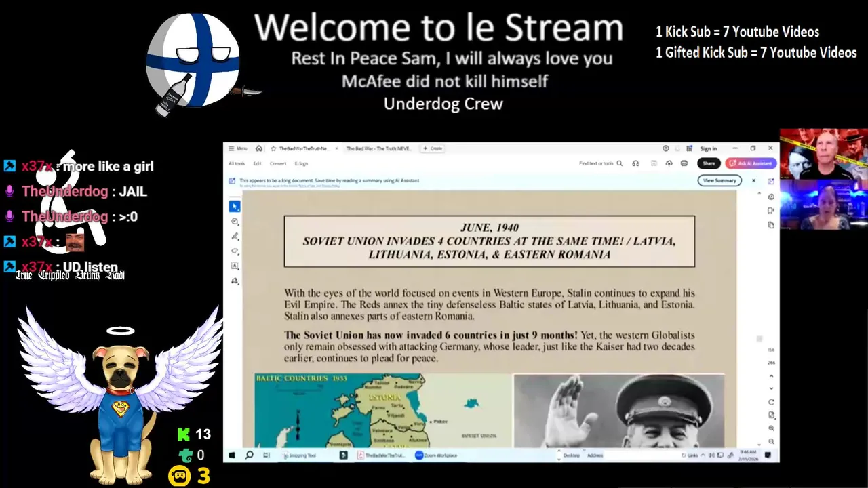Open the E-Sign toolbar item
The height and width of the screenshot is (488, 868).
coord(301,163)
